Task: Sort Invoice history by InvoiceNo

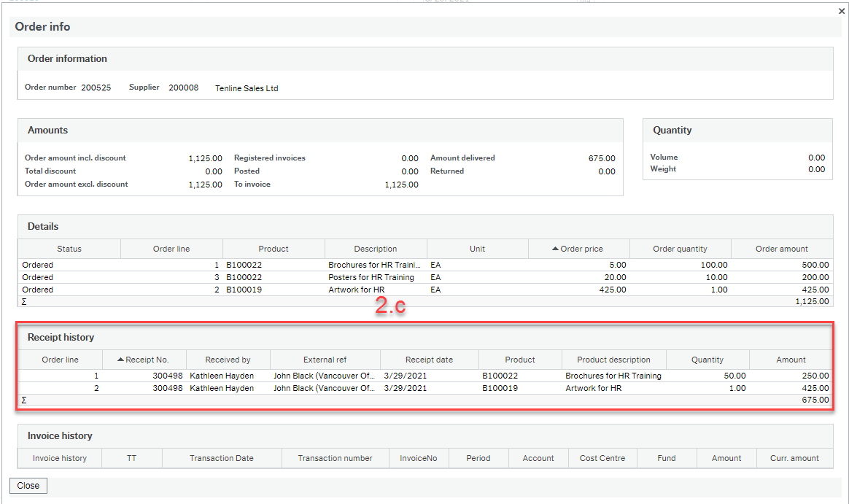Action: pos(420,458)
